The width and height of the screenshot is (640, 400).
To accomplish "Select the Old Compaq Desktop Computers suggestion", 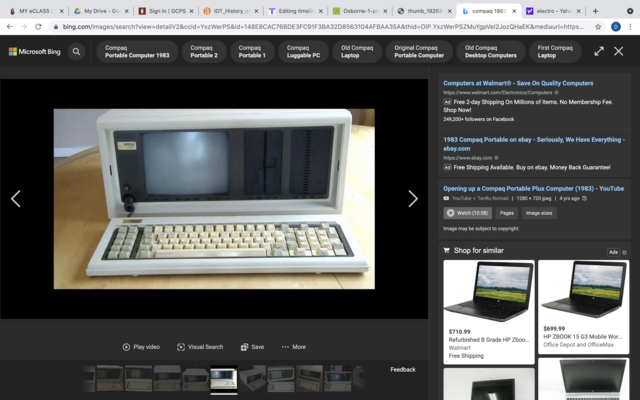I will [491, 51].
